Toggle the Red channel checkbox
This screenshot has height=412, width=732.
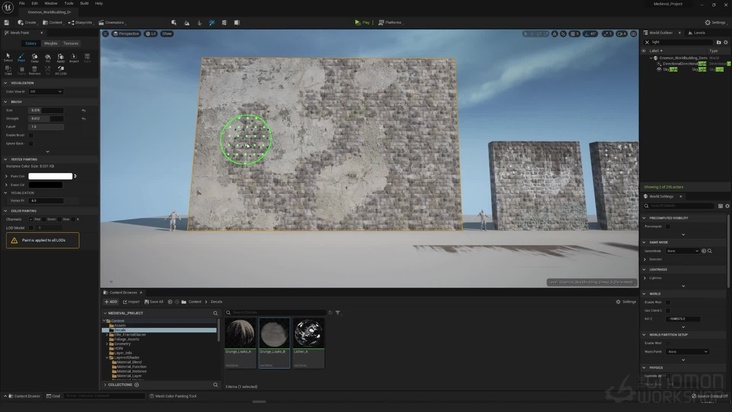[x=31, y=219]
